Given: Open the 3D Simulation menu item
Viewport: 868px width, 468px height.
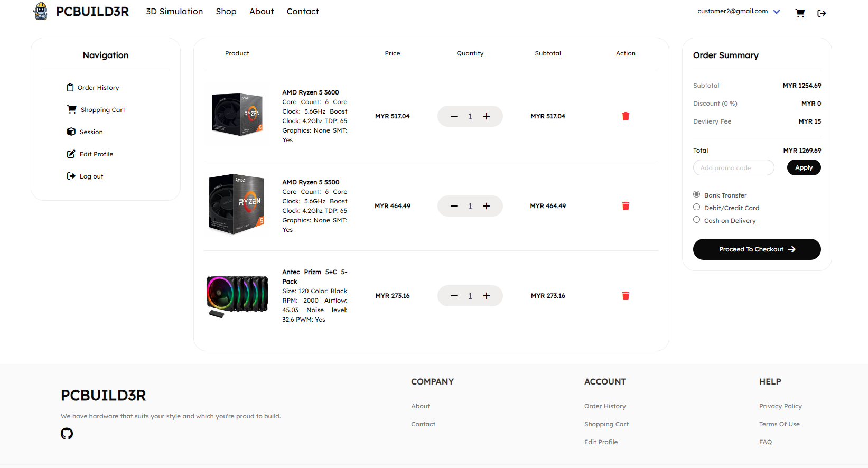Looking at the screenshot, I should tap(174, 12).
